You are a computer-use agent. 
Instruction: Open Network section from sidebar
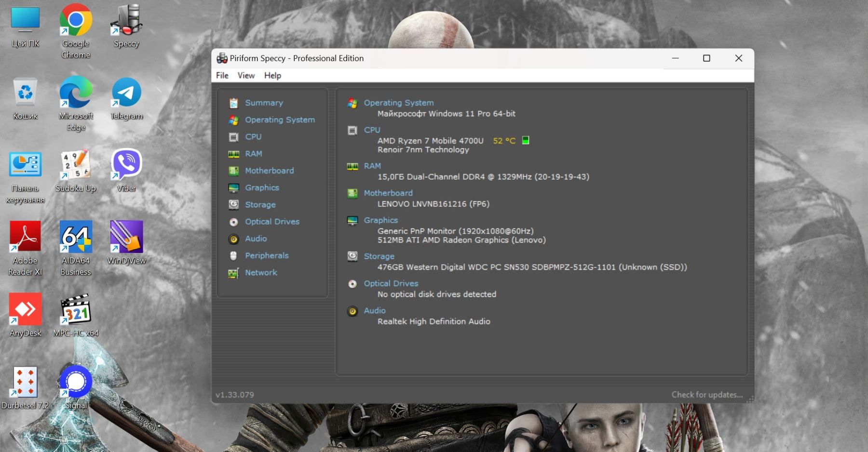[x=261, y=272]
